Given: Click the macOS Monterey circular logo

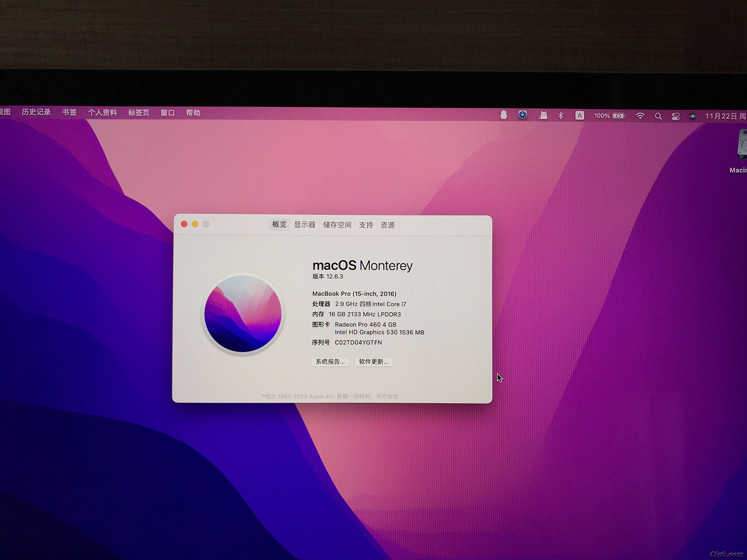Looking at the screenshot, I should tap(243, 314).
